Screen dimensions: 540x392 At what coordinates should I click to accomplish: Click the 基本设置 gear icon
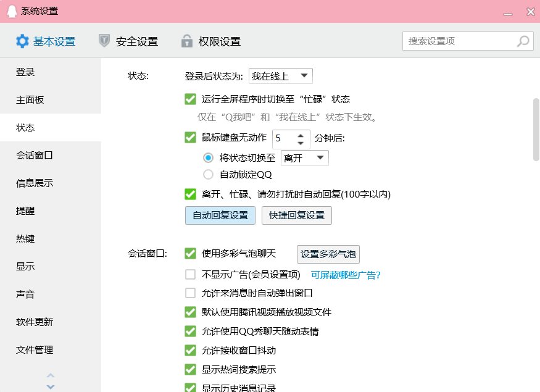[x=22, y=41]
